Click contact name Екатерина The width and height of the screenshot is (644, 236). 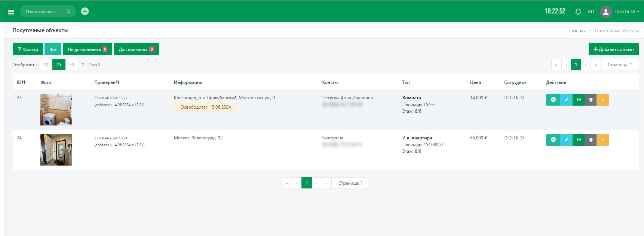[x=332, y=137]
